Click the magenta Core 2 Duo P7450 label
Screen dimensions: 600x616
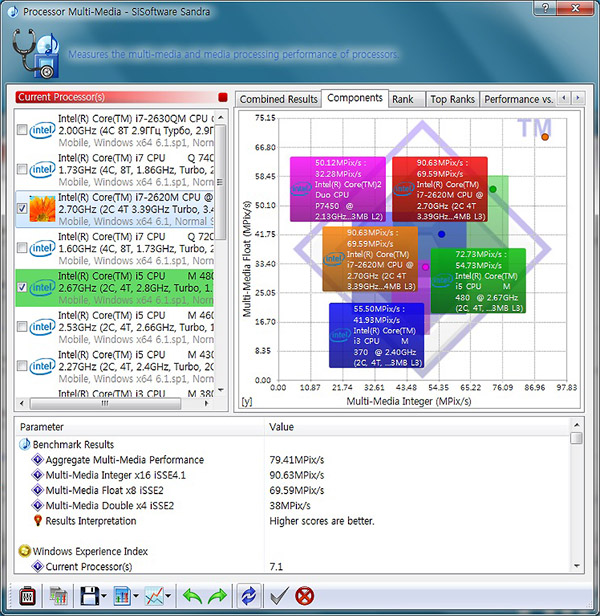338,189
